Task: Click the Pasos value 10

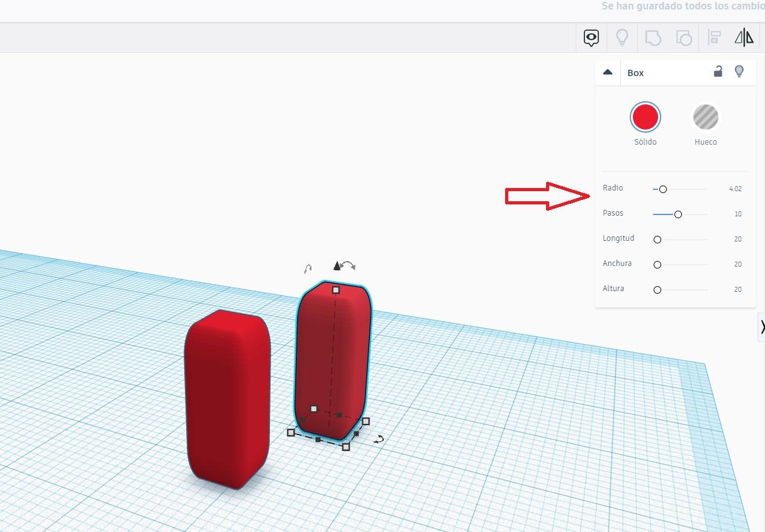Action: pyautogui.click(x=738, y=214)
